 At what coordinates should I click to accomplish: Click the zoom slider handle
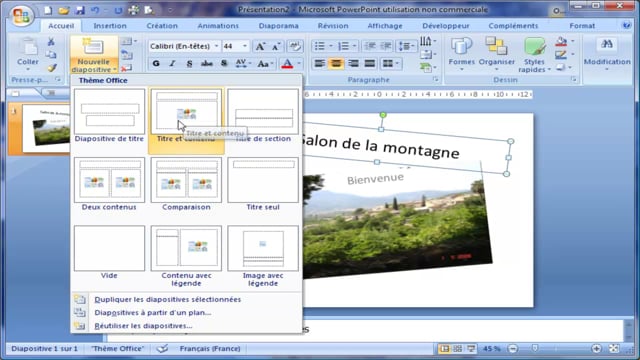tap(535, 348)
